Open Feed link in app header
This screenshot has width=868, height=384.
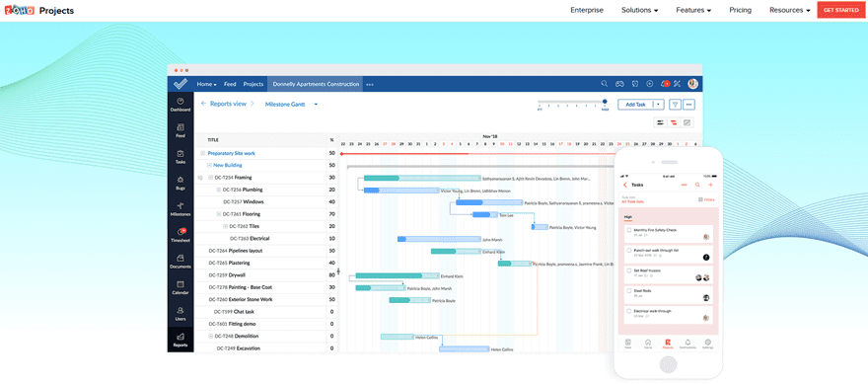[230, 84]
